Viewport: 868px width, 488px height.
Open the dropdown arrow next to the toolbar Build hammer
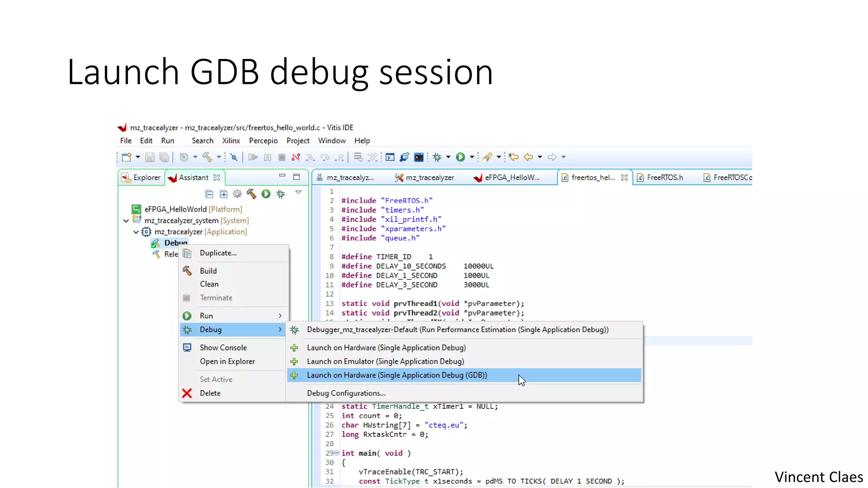(x=219, y=157)
